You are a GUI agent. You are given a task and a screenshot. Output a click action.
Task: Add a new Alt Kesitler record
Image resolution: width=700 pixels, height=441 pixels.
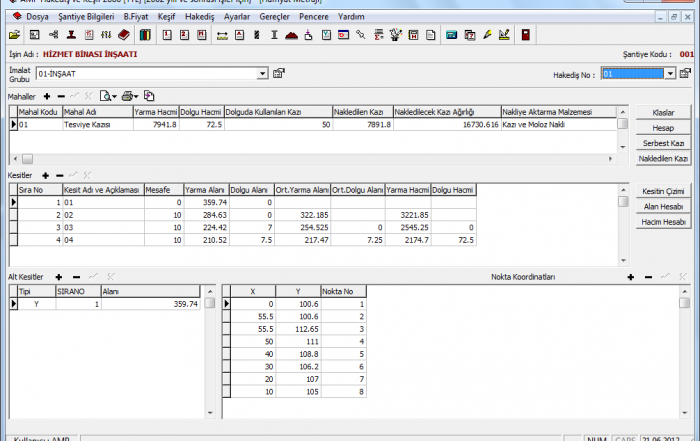click(60, 276)
